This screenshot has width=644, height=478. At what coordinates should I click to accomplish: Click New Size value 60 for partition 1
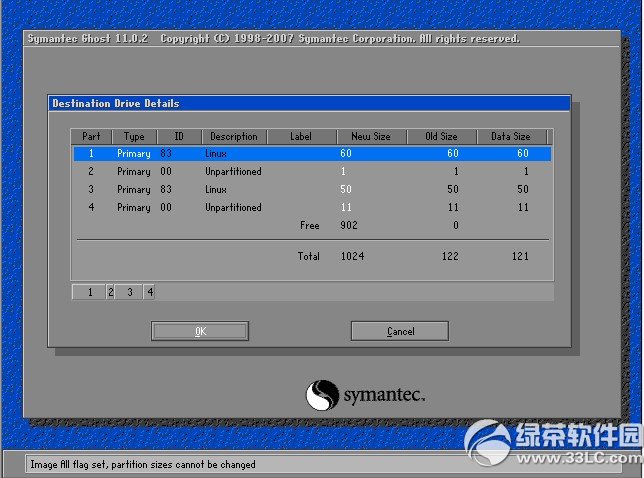tap(346, 154)
